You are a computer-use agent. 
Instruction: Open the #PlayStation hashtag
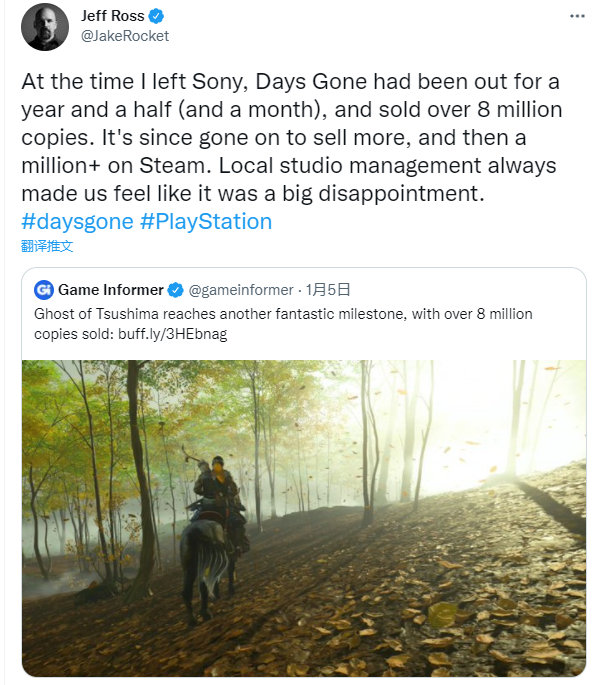pyautogui.click(x=206, y=221)
